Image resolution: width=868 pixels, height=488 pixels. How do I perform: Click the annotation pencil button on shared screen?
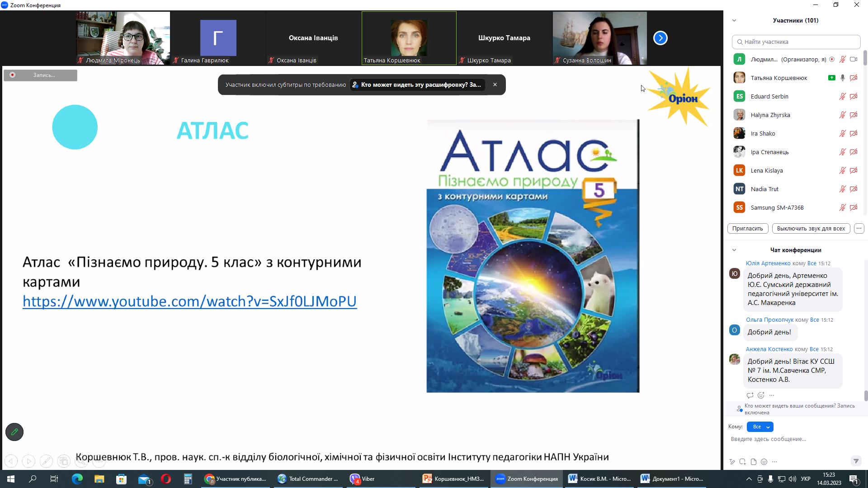pos(14,432)
